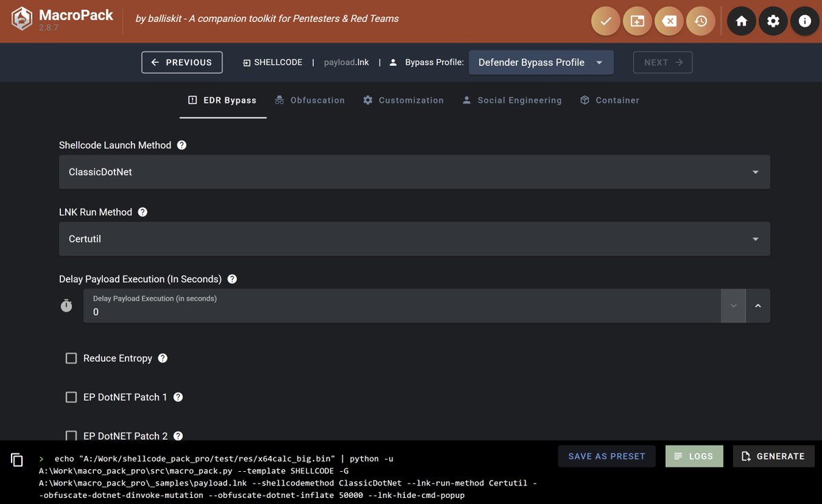Expand Shellcode Launch Method ClassicDotNet dropdown
The image size is (822, 504).
coord(414,172)
